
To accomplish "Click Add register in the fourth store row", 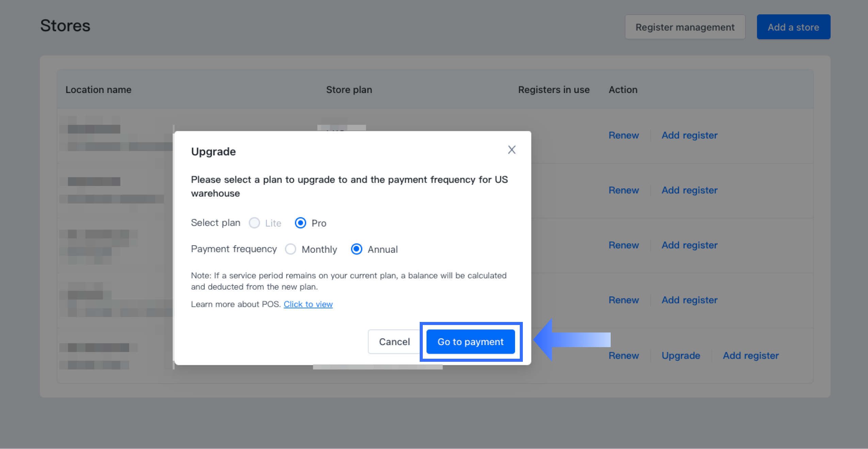I will (x=689, y=300).
